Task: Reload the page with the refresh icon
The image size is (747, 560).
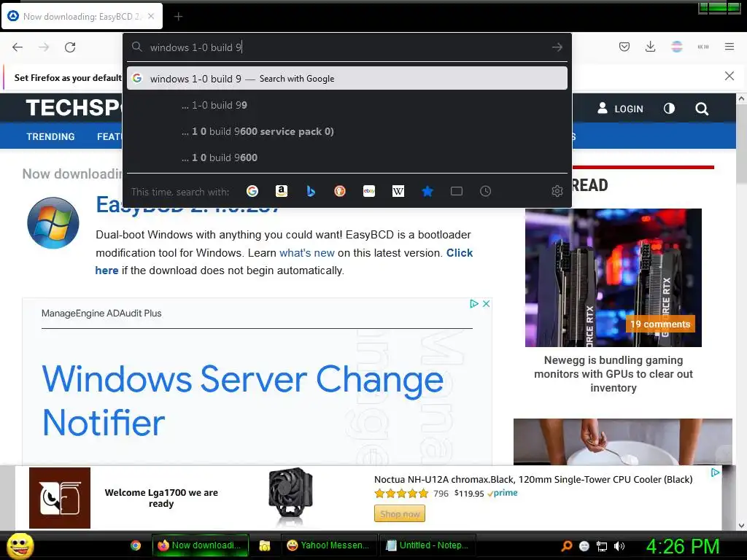Action: click(x=70, y=47)
